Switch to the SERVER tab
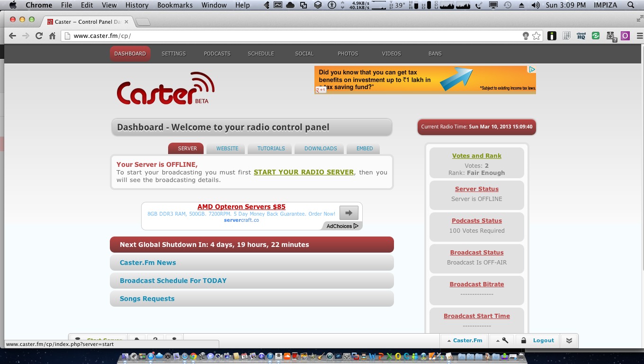Image resolution: width=644 pixels, height=364 pixels. pos(187,148)
